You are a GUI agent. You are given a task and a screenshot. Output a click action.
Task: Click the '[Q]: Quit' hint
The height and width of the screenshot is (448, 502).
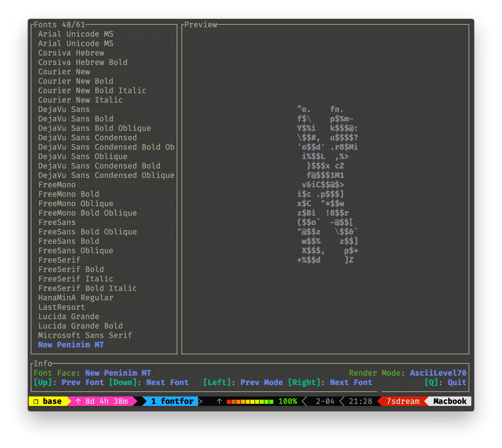tap(445, 382)
